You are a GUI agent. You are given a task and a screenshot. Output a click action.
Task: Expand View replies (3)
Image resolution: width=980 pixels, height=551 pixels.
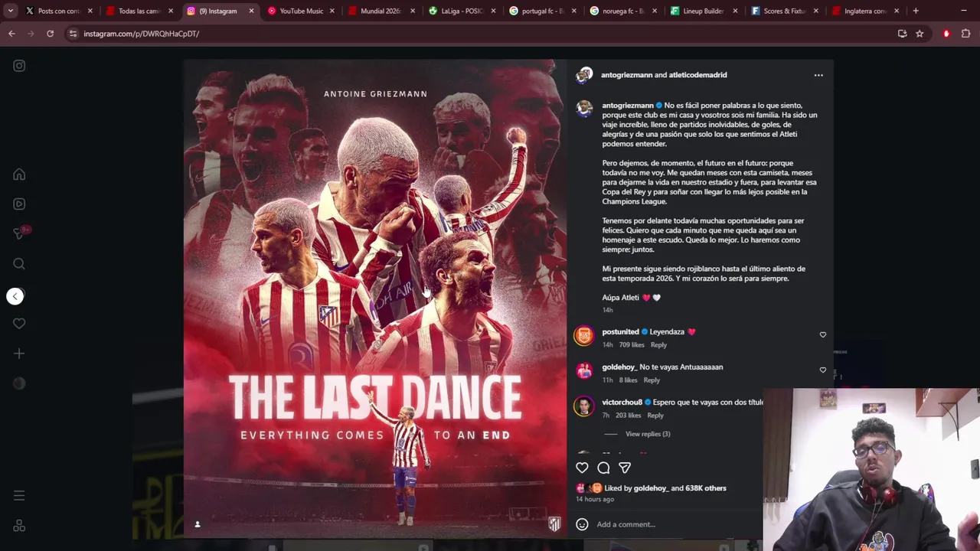(648, 434)
